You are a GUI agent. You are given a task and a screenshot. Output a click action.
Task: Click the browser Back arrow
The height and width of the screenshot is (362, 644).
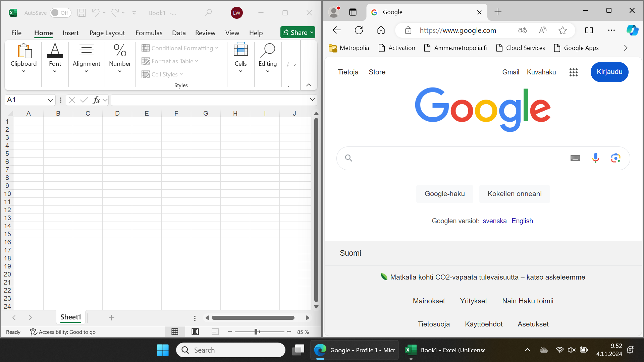336,30
